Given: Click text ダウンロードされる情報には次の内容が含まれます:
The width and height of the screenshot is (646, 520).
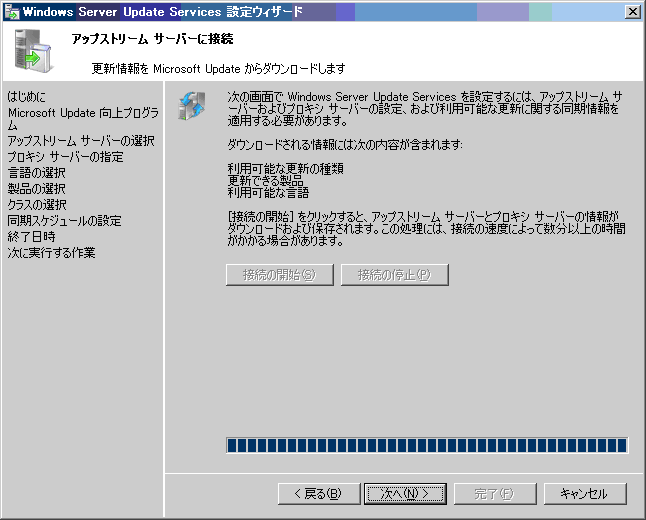Looking at the screenshot, I should 345,145.
